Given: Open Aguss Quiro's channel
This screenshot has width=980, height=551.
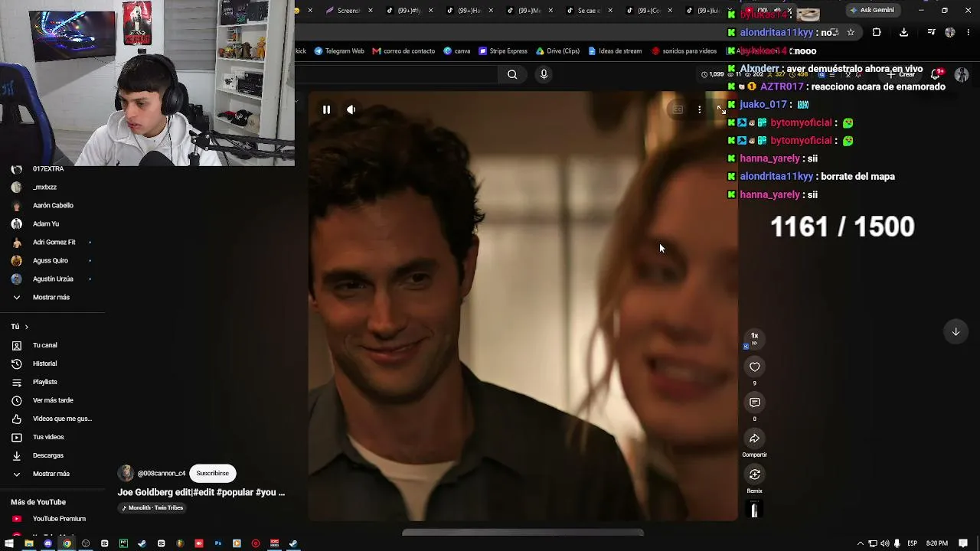Looking at the screenshot, I should (51, 260).
